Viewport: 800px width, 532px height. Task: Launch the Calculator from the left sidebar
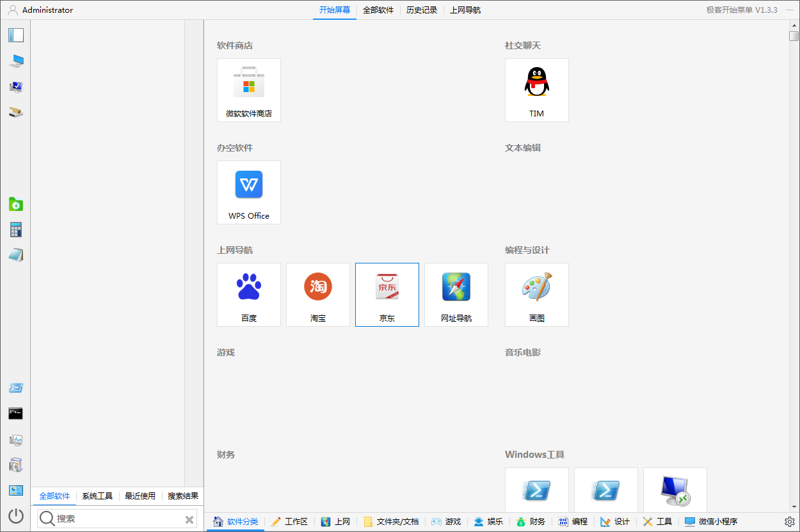tap(16, 230)
